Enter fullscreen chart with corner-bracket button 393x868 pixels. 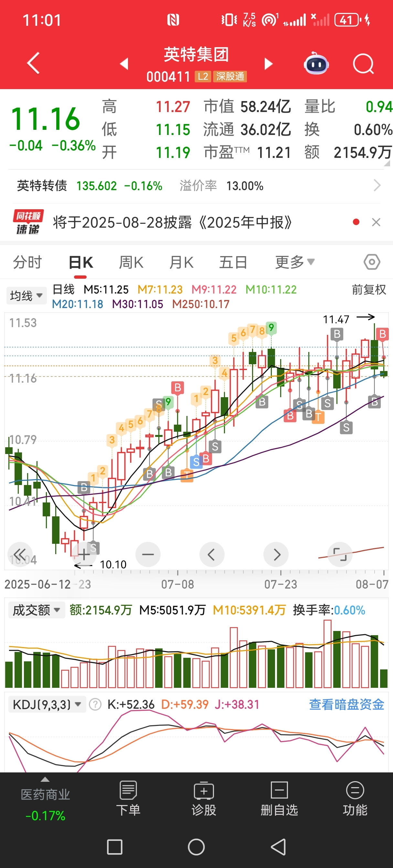(340, 554)
